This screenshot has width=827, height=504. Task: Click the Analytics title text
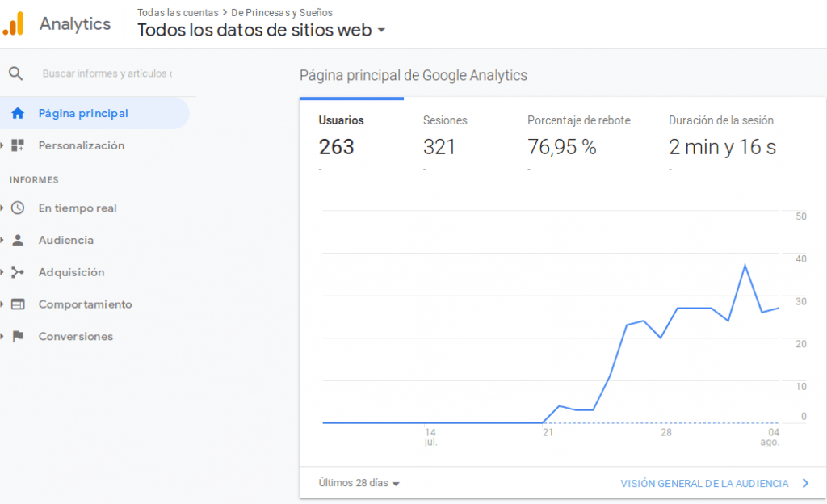pos(75,23)
